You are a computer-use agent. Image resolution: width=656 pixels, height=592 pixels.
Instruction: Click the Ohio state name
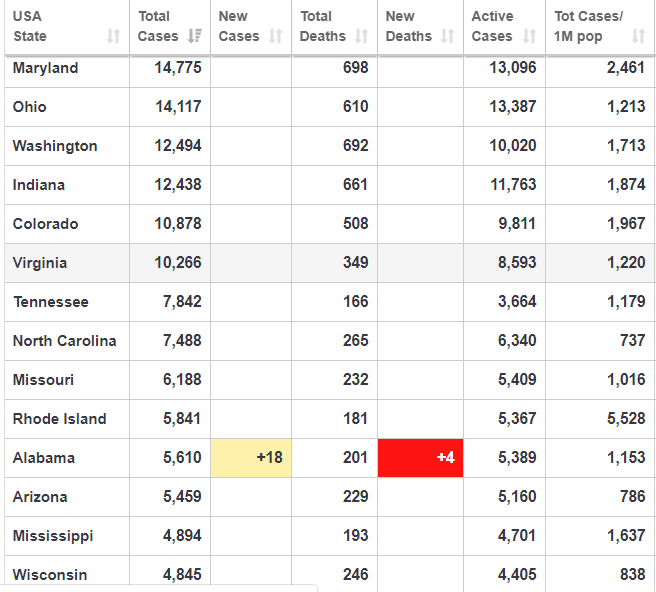pyautogui.click(x=30, y=107)
